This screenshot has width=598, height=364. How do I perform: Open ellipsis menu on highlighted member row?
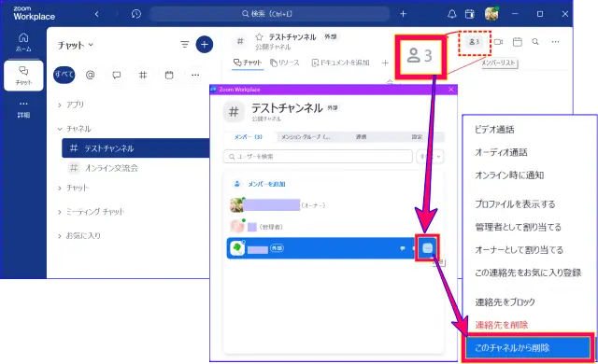[428, 248]
